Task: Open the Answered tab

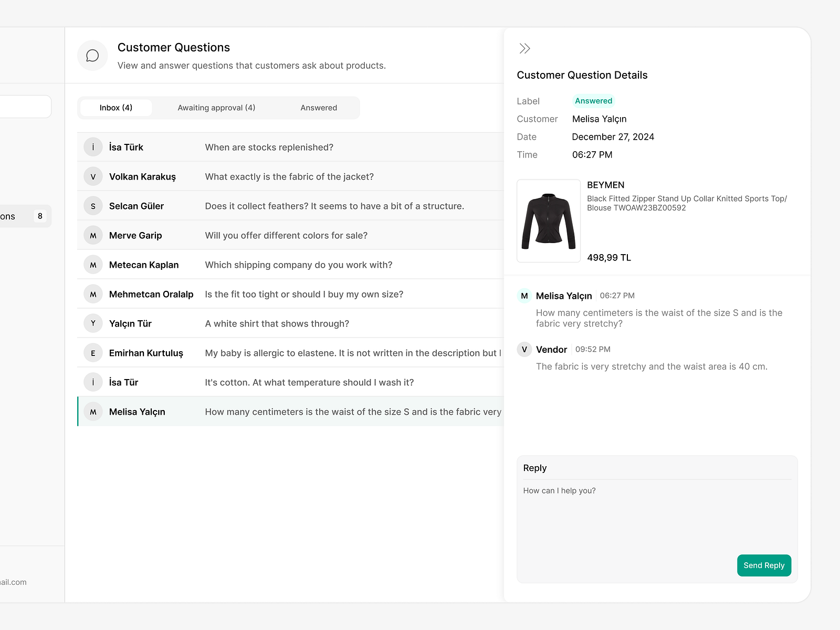Action: point(319,108)
